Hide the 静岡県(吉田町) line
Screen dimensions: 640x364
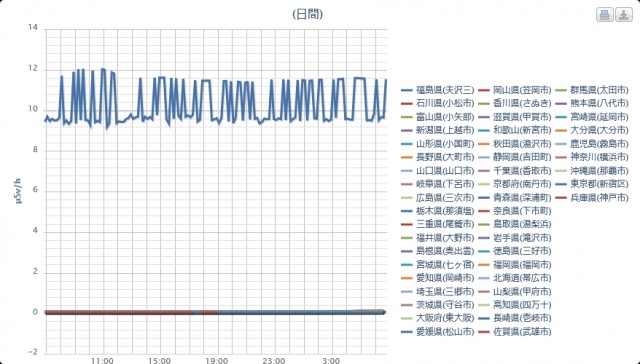pyautogui.click(x=515, y=158)
